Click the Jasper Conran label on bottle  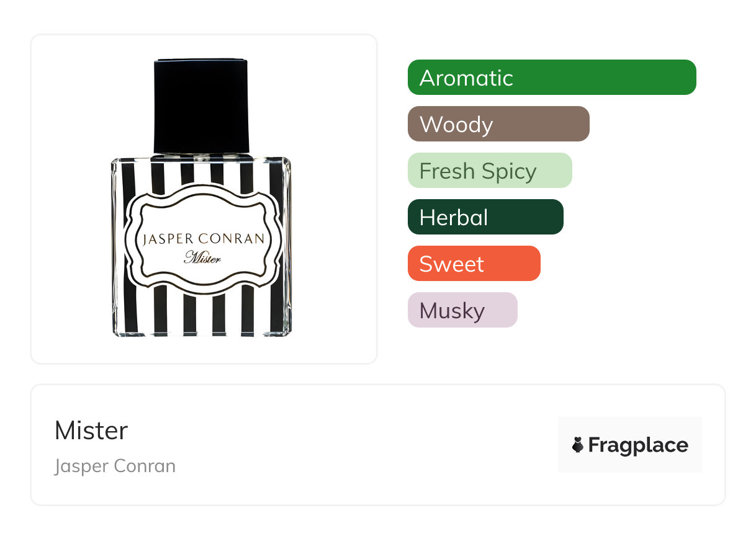click(x=203, y=239)
